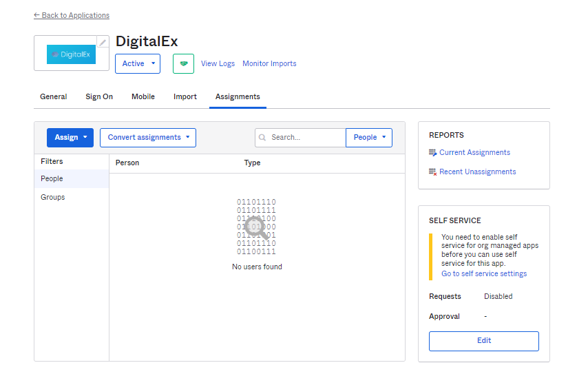
Task: Click the green handshake icon button
Action: (183, 63)
